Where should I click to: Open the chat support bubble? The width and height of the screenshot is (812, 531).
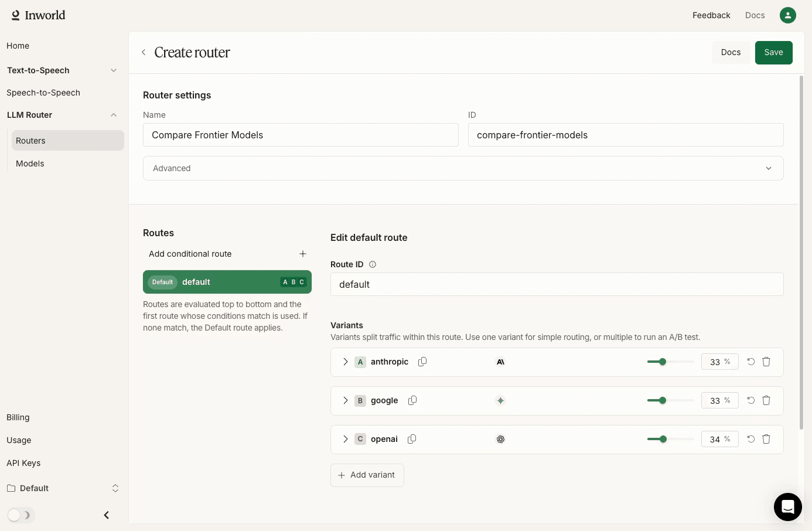(788, 507)
